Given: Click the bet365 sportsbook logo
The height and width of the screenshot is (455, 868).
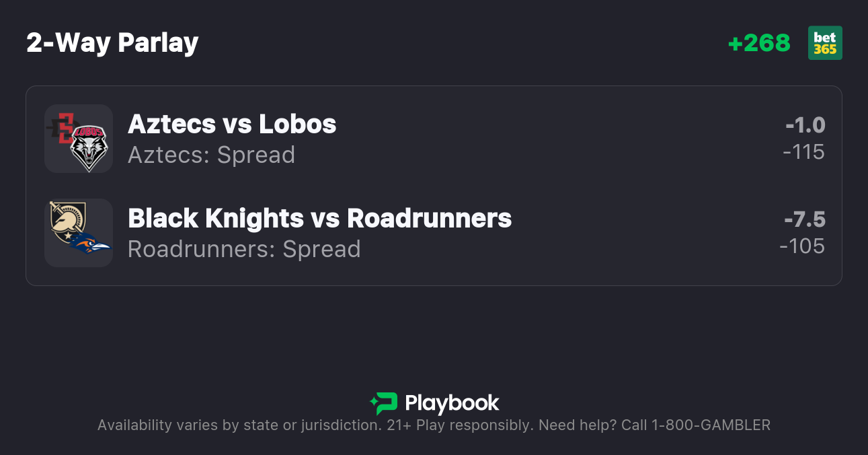Looking at the screenshot, I should click(825, 43).
